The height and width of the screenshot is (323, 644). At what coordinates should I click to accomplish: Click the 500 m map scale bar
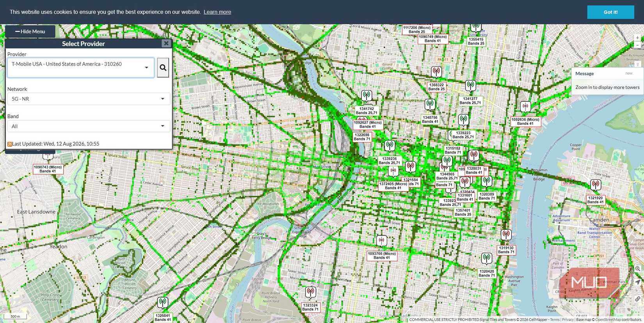tap(15, 316)
